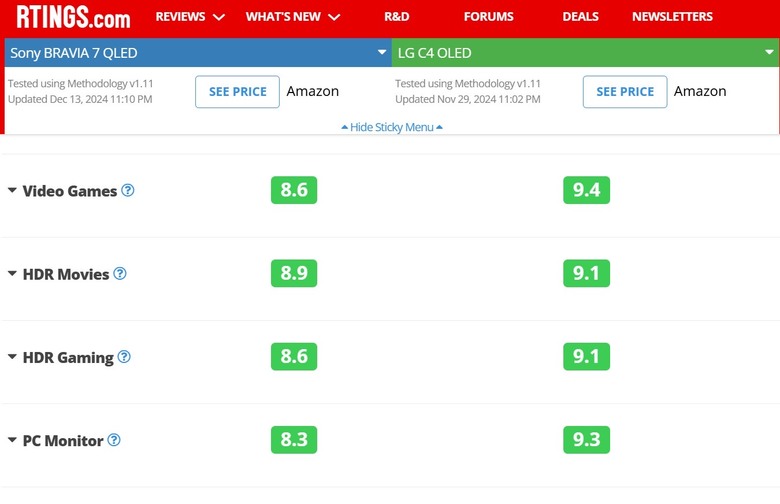Click Amazon link for the Sony TV
This screenshot has width=780, height=504.
pos(312,92)
